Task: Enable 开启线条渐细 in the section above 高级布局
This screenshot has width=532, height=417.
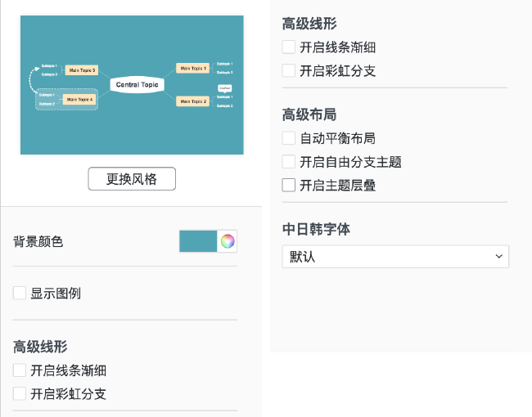Action: click(x=288, y=47)
